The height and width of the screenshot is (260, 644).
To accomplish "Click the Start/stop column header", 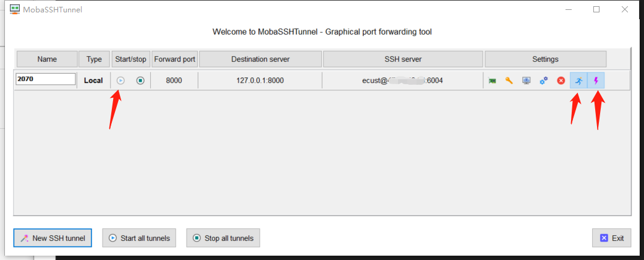I will (130, 59).
